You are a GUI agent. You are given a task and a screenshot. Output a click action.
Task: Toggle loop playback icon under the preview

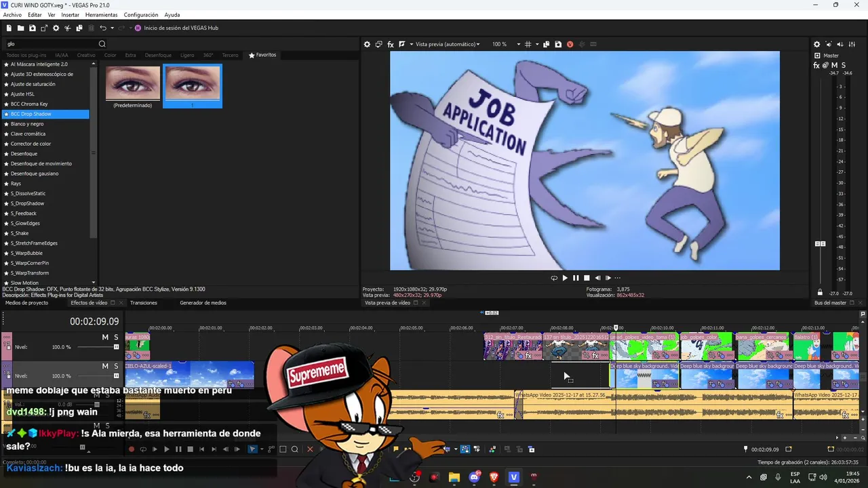click(x=554, y=278)
